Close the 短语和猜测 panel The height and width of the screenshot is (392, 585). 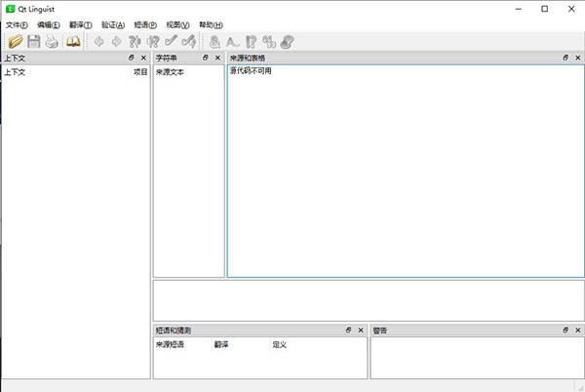361,331
